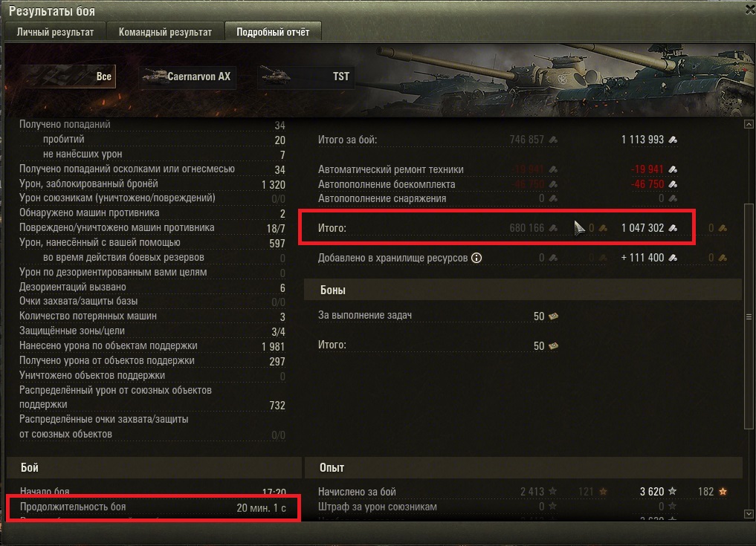Image resolution: width=756 pixels, height=546 pixels.
Task: Select the Подробный отчёт tab
Action: pos(273,32)
